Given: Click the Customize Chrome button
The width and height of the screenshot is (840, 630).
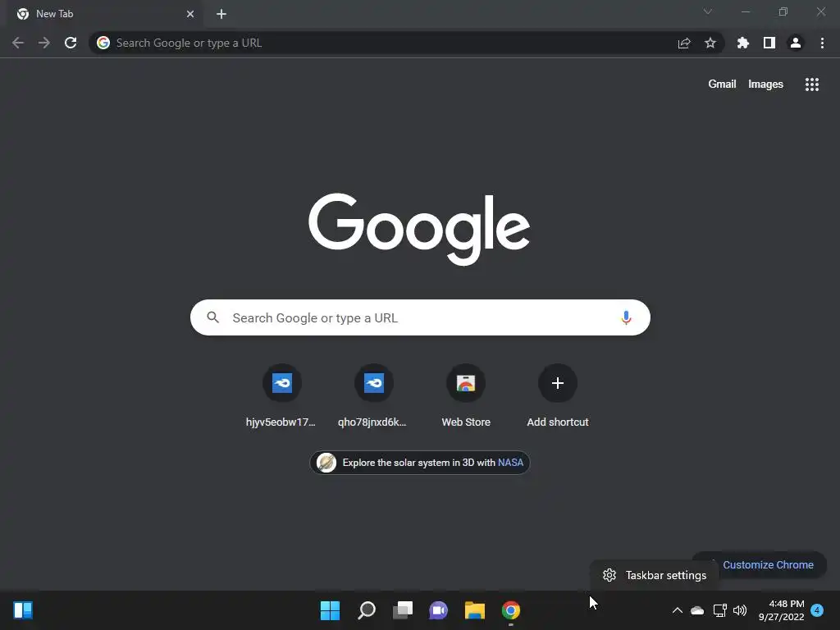Looking at the screenshot, I should pos(767,564).
